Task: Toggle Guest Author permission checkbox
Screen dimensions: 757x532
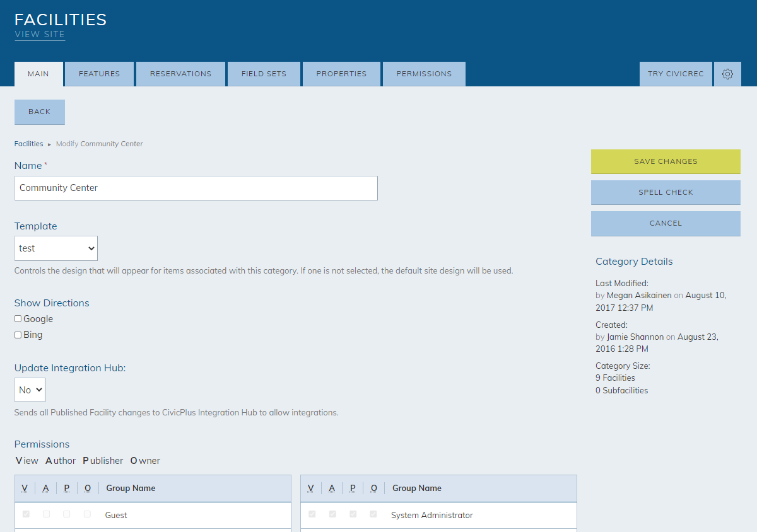Action: coord(46,514)
